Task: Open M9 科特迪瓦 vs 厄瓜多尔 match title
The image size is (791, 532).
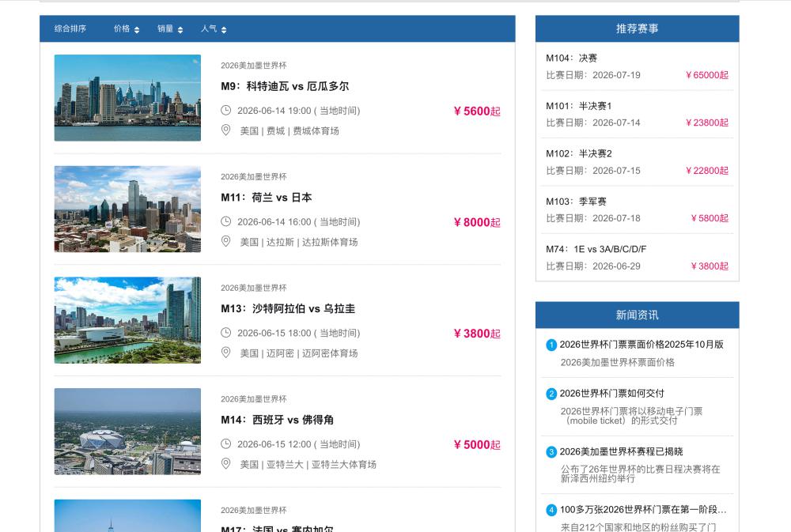Action: [285, 86]
